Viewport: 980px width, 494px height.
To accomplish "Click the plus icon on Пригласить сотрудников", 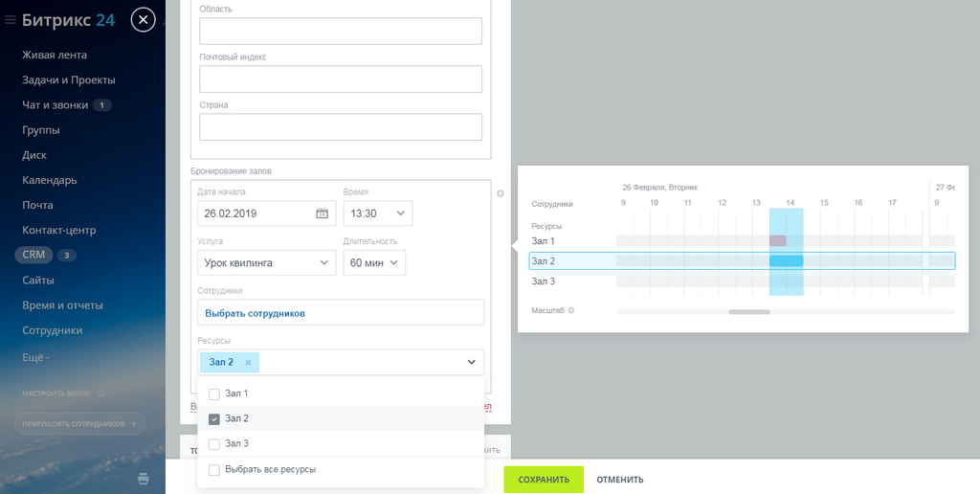I will 134,423.
